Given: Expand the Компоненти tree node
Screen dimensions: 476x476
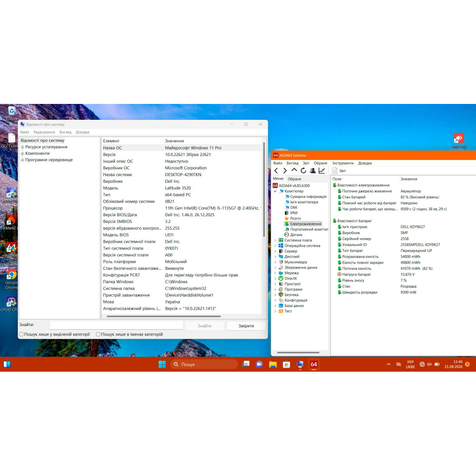Looking at the screenshot, I should coord(23,154).
